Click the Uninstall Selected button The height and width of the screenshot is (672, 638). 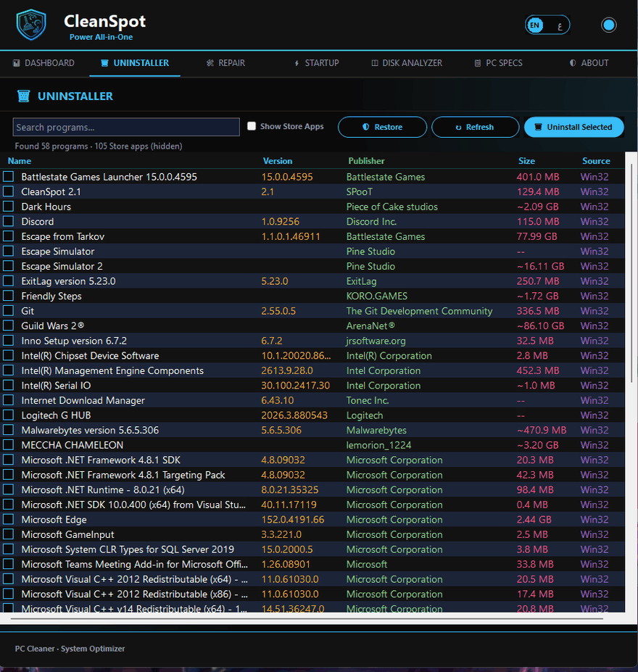tap(573, 127)
